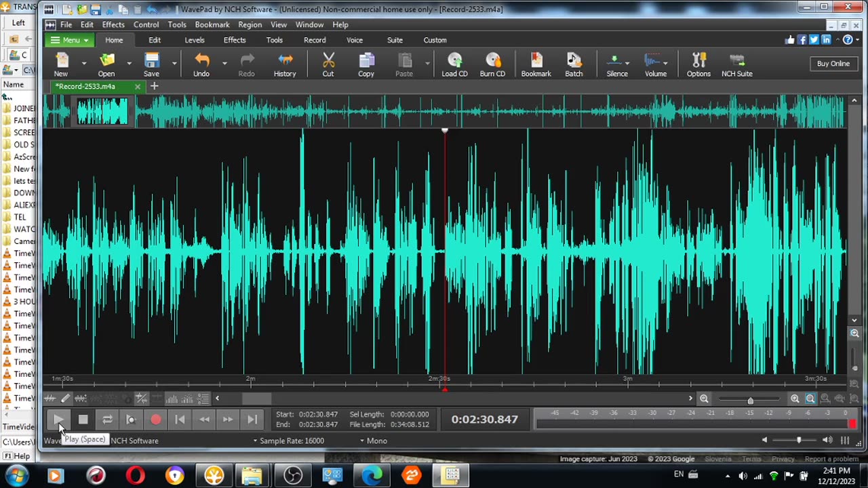Click the zoom in magnifier icon
Image resolution: width=868 pixels, height=488 pixels.
tap(795, 399)
